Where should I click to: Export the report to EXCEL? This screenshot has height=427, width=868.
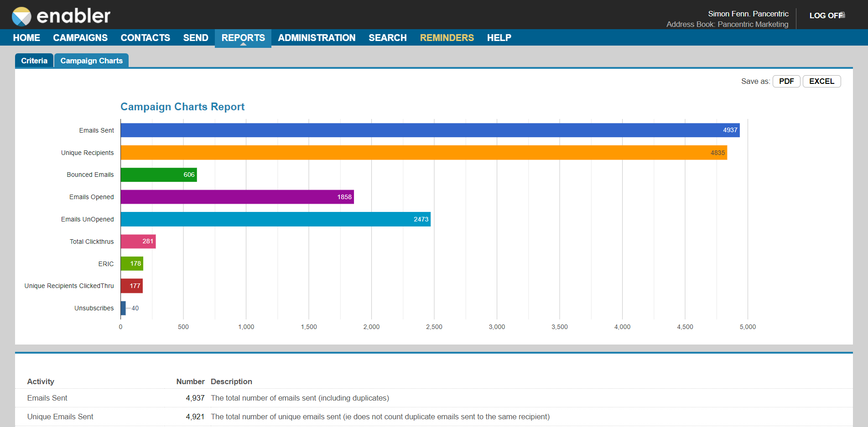821,81
